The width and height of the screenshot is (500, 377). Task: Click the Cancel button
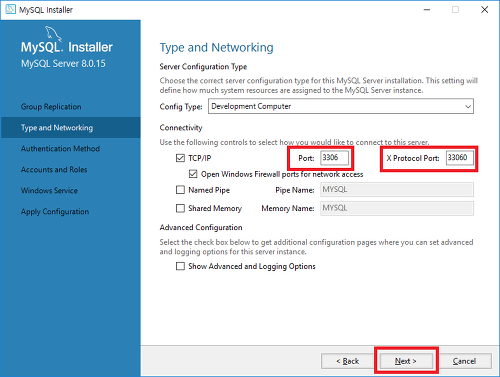464,361
